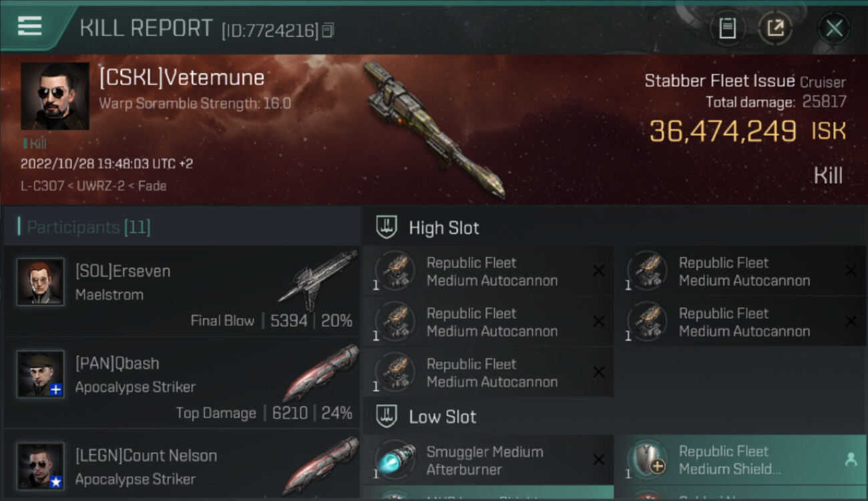Click the Stabber Fleet Issue ship name
Image resolution: width=868 pixels, height=501 pixels.
[x=720, y=81]
